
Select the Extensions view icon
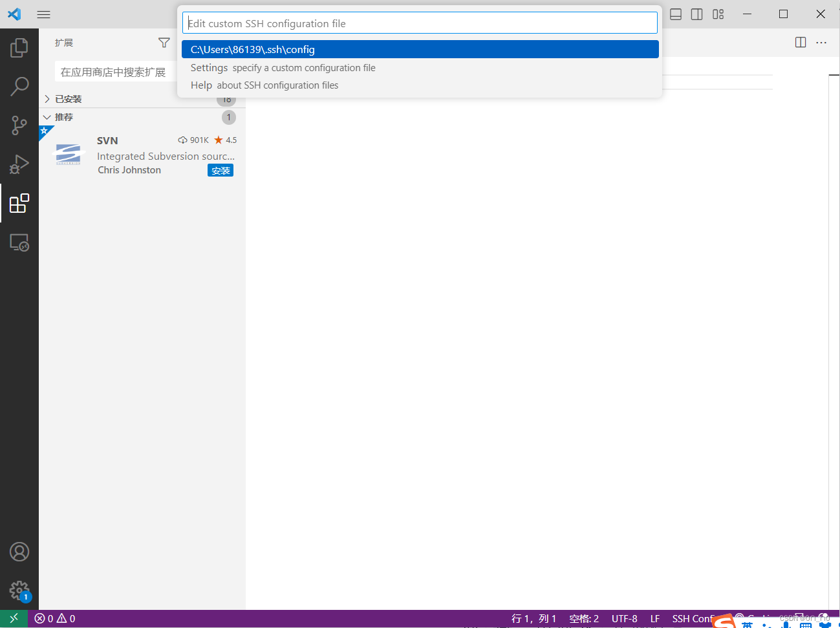click(19, 203)
